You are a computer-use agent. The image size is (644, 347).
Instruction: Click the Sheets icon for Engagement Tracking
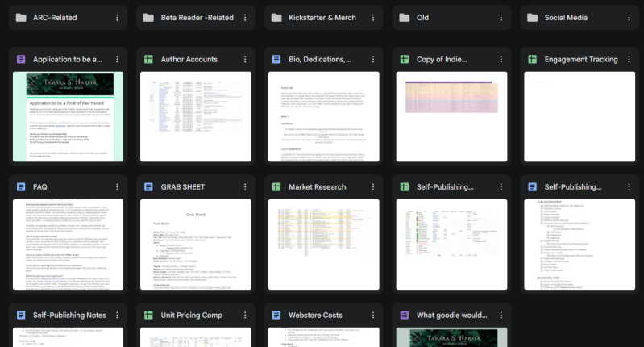click(x=532, y=59)
